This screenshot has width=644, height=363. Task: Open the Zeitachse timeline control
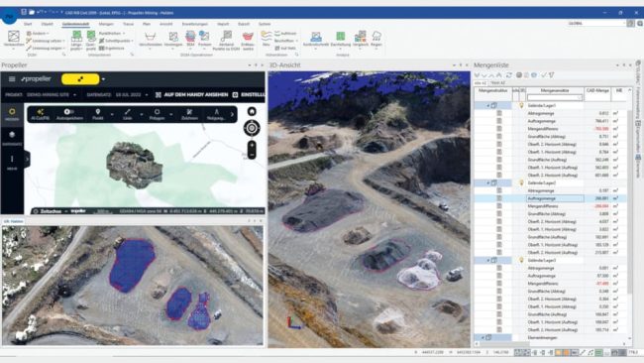point(48,211)
